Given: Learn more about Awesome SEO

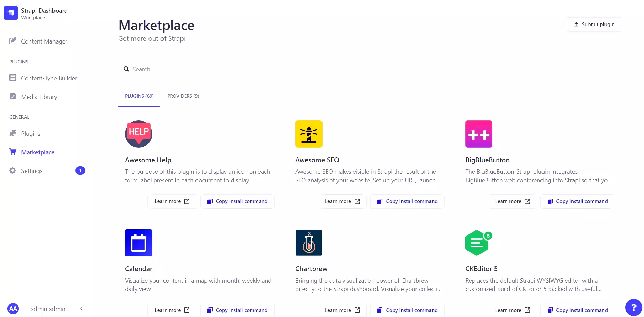Looking at the screenshot, I should pyautogui.click(x=342, y=201).
